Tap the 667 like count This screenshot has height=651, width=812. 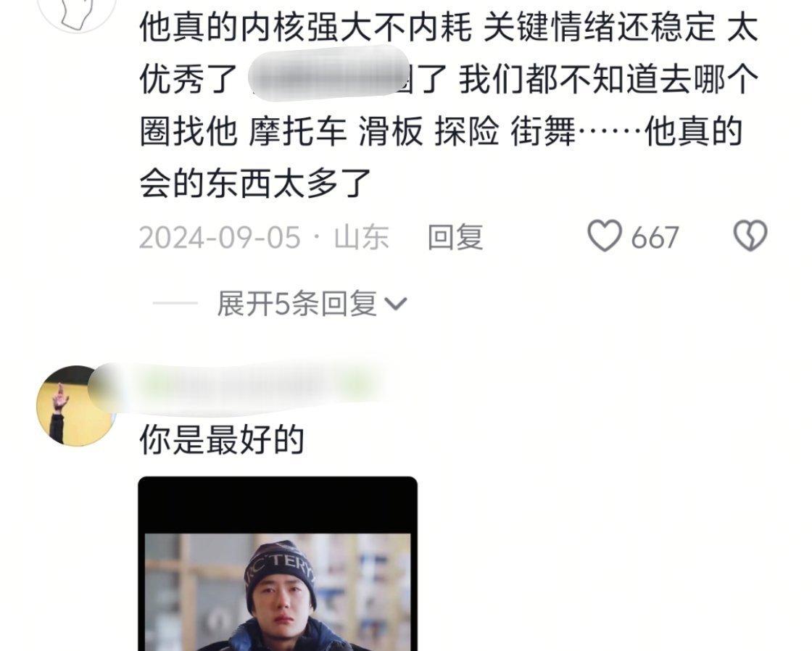coord(655,238)
